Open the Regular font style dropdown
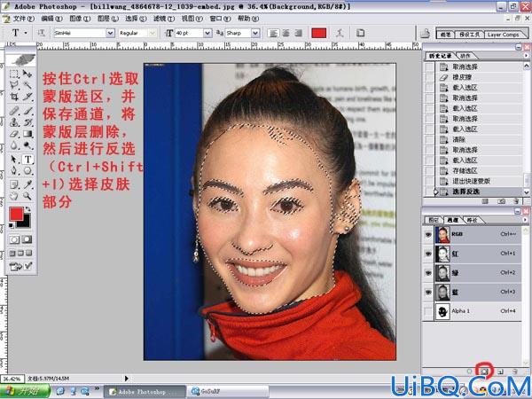532x399 pixels. point(152,33)
